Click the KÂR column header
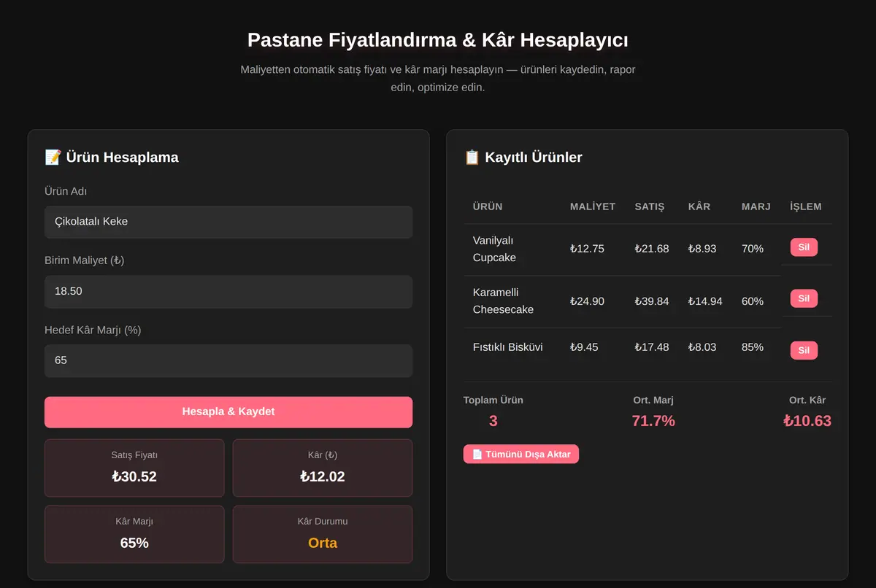 (x=699, y=206)
